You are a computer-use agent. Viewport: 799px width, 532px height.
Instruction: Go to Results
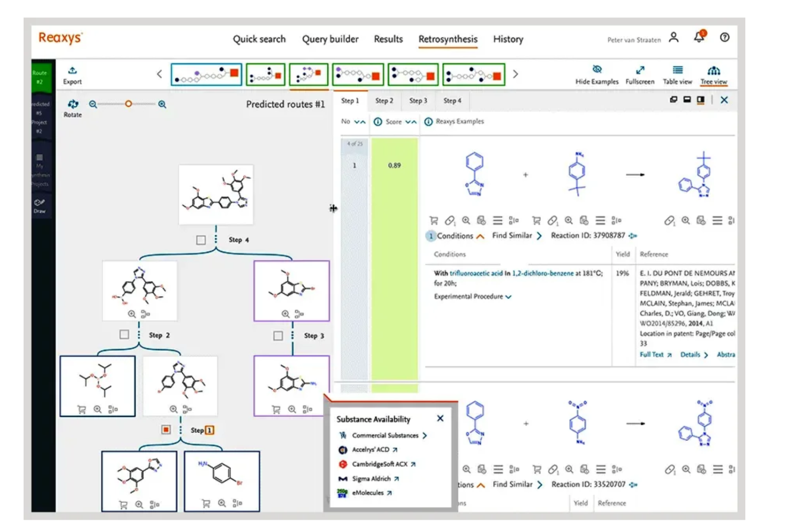388,39
